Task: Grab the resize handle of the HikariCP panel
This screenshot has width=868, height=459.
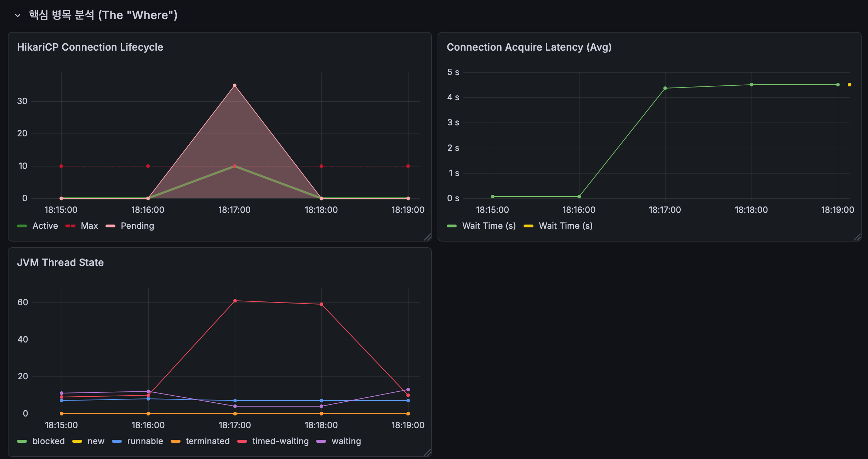Action: pyautogui.click(x=428, y=237)
